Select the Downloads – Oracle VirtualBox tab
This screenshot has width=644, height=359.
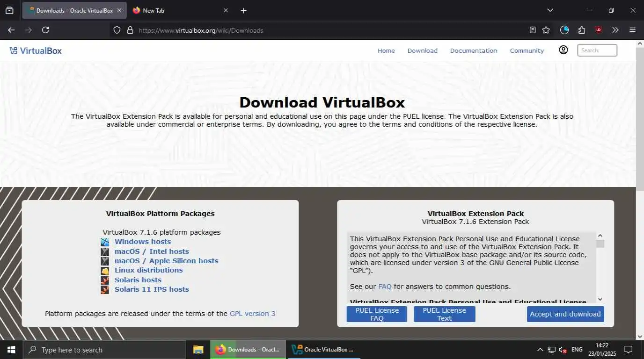coord(74,10)
